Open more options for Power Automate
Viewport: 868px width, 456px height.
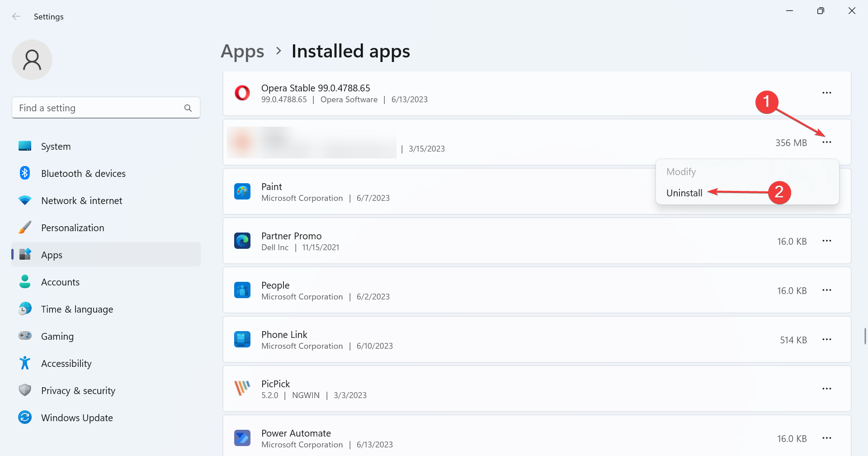pos(827,438)
